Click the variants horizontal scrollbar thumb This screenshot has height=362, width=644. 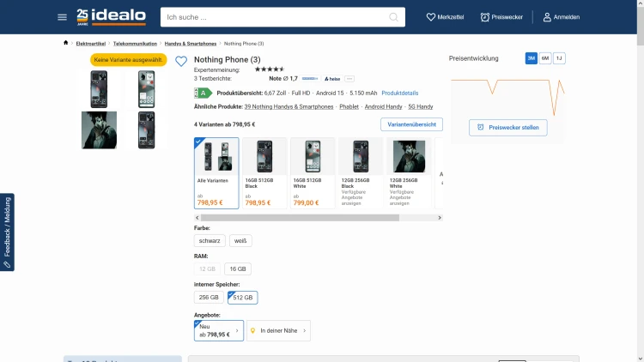tap(300, 218)
